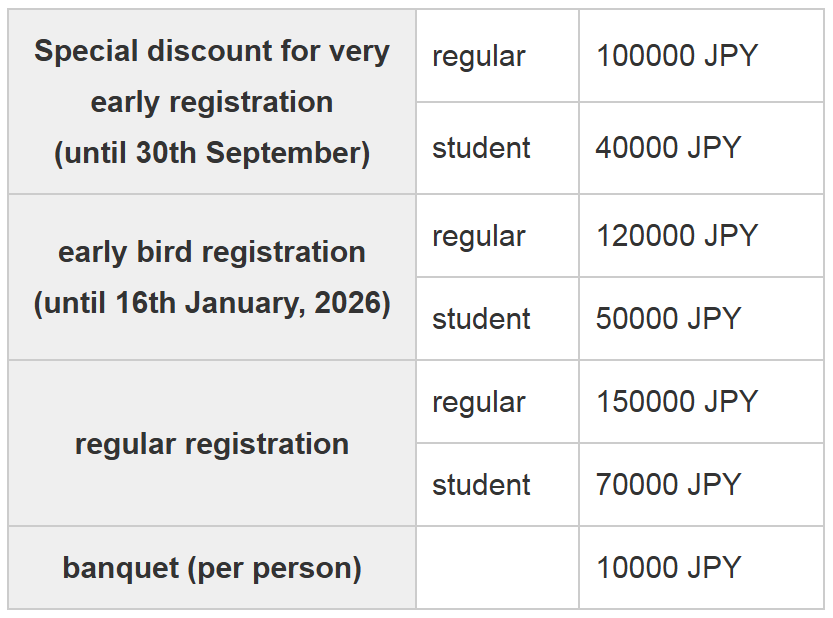Screen dimensions: 833x618
Task: Click the "banquet (per person)" row heading
Action: pyautogui.click(x=212, y=568)
